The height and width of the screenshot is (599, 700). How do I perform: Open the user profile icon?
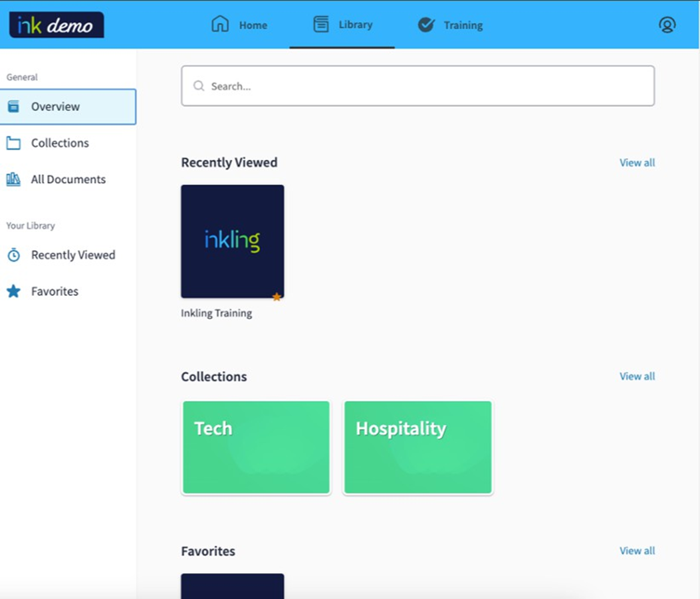click(x=667, y=25)
